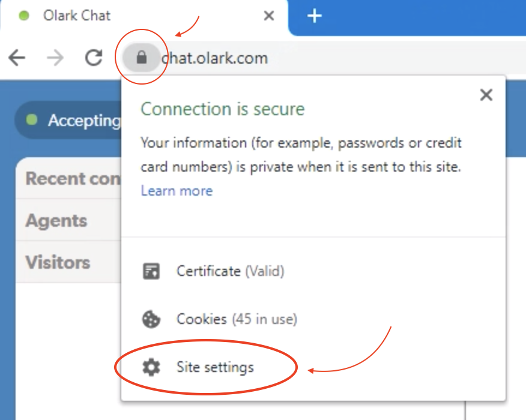This screenshot has width=526, height=420.
Task: Open Certificate (Valid) entry
Action: click(313, 271)
